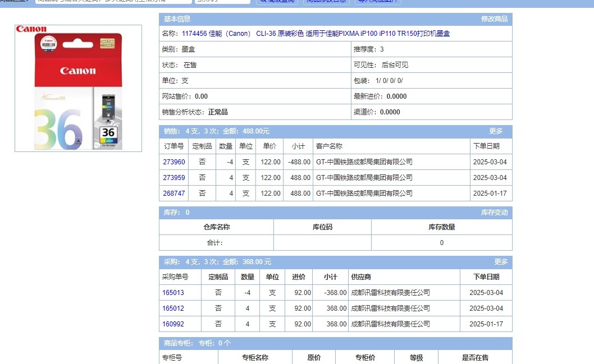Click the 网站售价：0.00 cell

coord(255,96)
